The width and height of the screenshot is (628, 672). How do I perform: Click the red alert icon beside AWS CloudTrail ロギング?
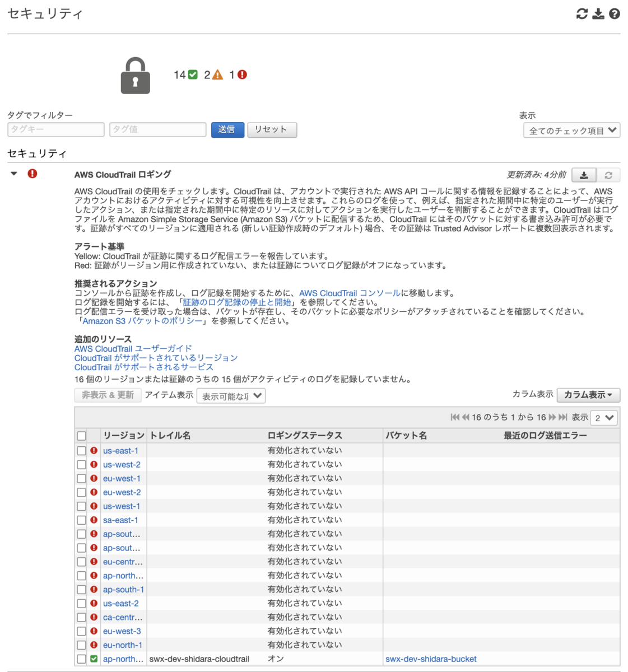[x=32, y=174]
